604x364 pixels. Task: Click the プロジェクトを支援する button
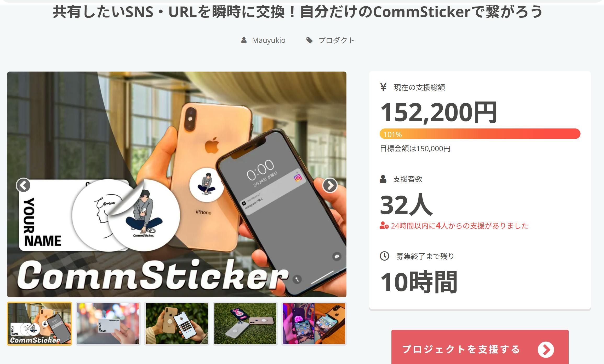(480, 347)
